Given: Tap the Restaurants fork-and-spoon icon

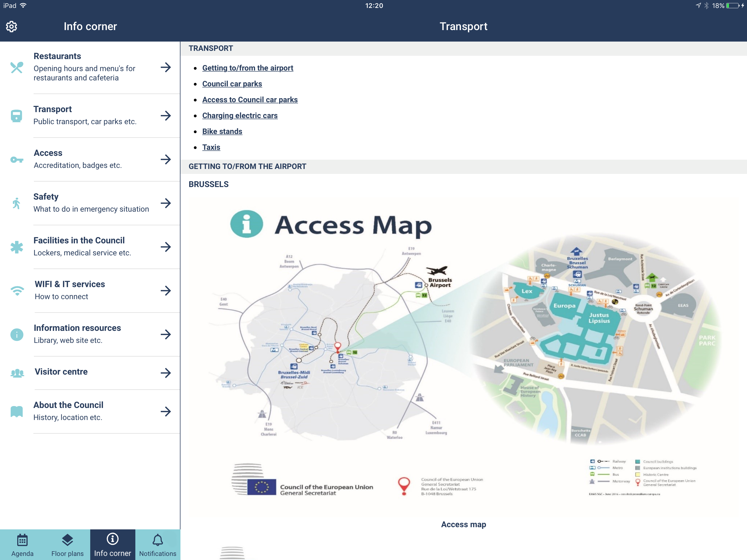Looking at the screenshot, I should coord(17,67).
